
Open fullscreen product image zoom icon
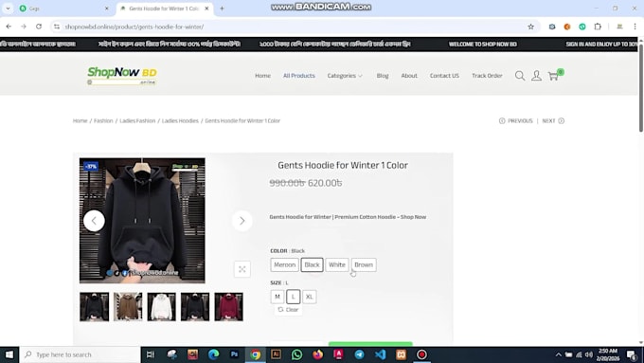click(x=241, y=269)
